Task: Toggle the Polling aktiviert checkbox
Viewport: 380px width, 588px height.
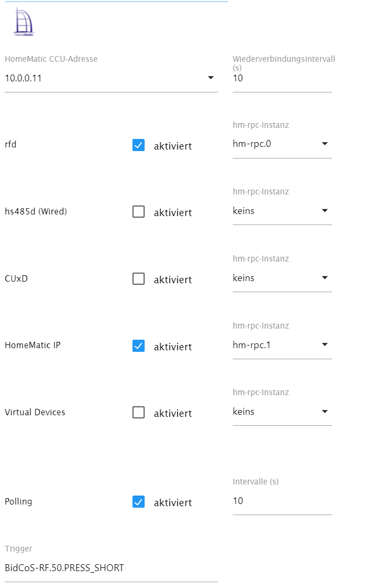Action: tap(139, 502)
